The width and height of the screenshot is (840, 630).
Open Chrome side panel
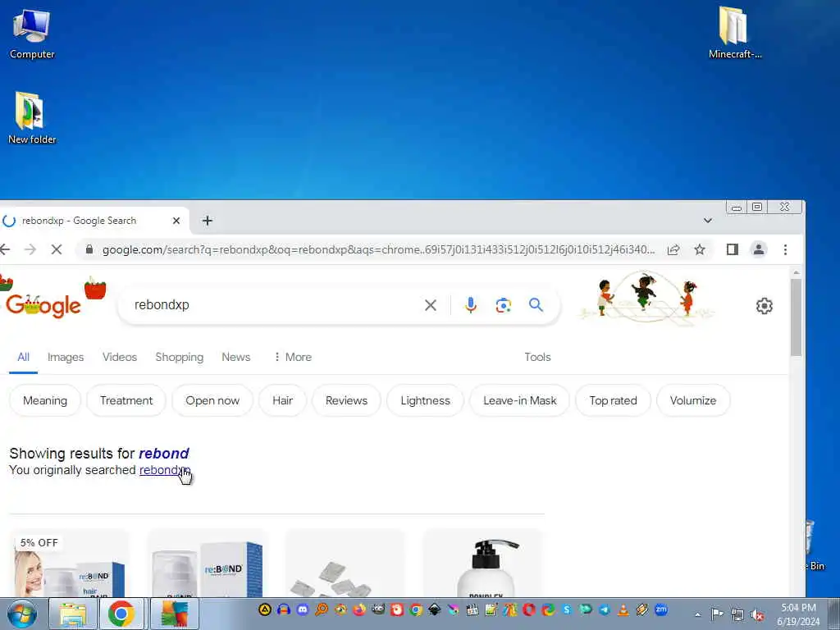click(733, 249)
